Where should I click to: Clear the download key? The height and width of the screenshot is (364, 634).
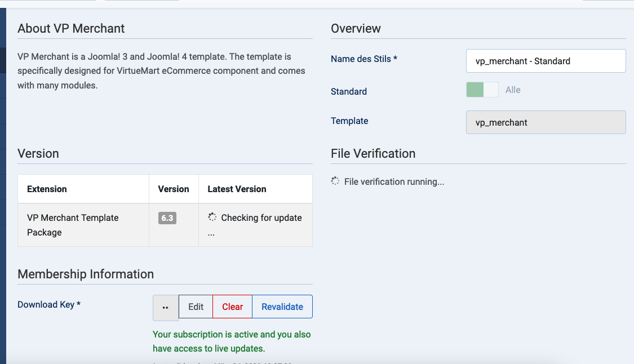point(232,307)
